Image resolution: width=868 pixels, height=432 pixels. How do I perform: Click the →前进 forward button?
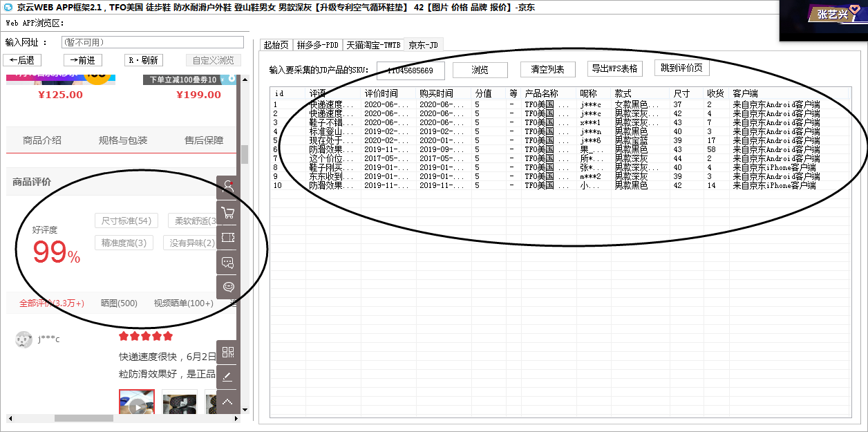[x=83, y=60]
